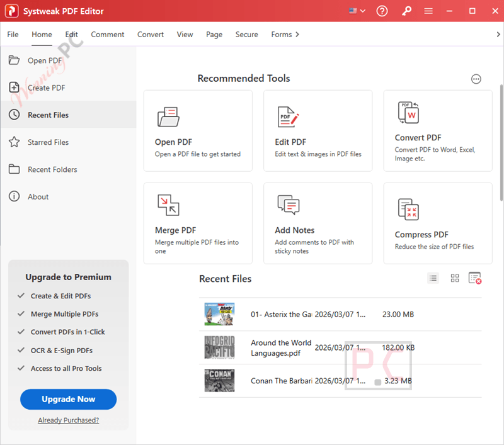The height and width of the screenshot is (445, 504).
Task: Click the vertical scrollbar on right edge
Action: [x=501, y=143]
